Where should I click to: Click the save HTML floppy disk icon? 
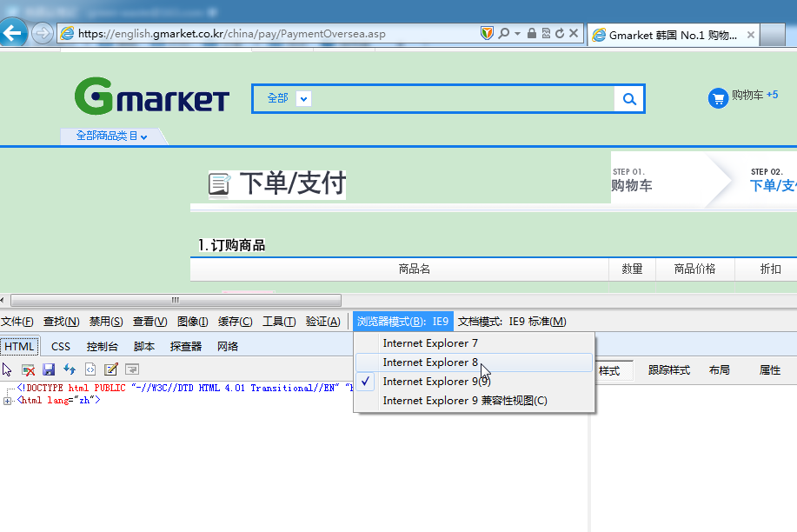click(x=49, y=369)
